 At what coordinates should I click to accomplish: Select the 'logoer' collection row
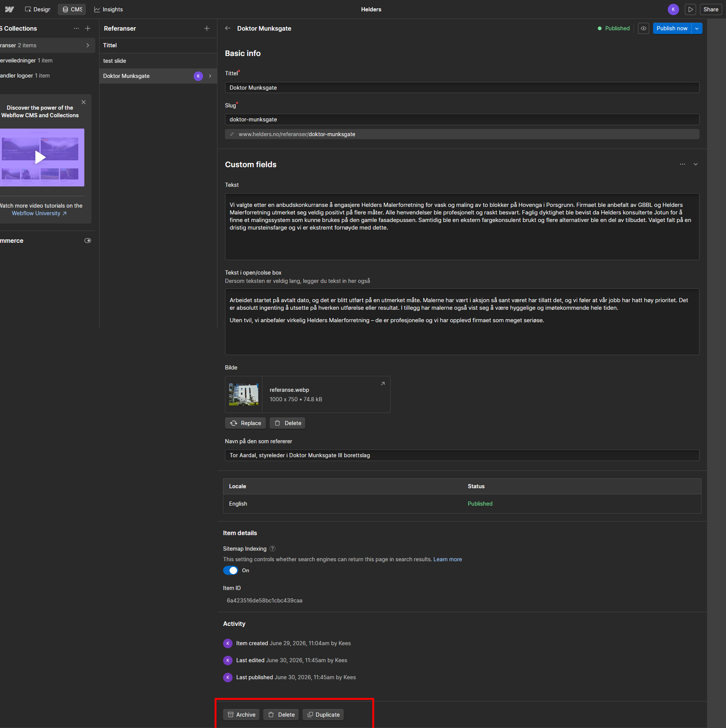[x=47, y=76]
